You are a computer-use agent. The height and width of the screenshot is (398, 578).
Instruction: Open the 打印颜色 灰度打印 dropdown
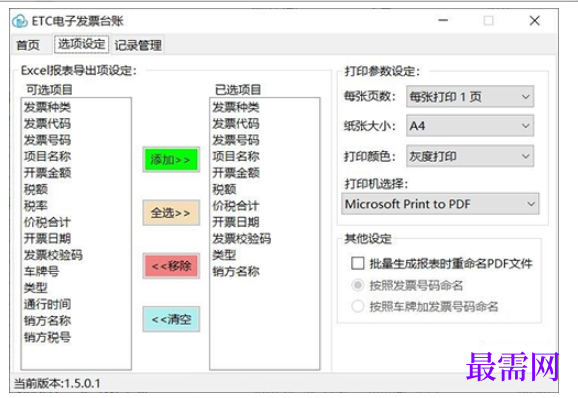[470, 156]
